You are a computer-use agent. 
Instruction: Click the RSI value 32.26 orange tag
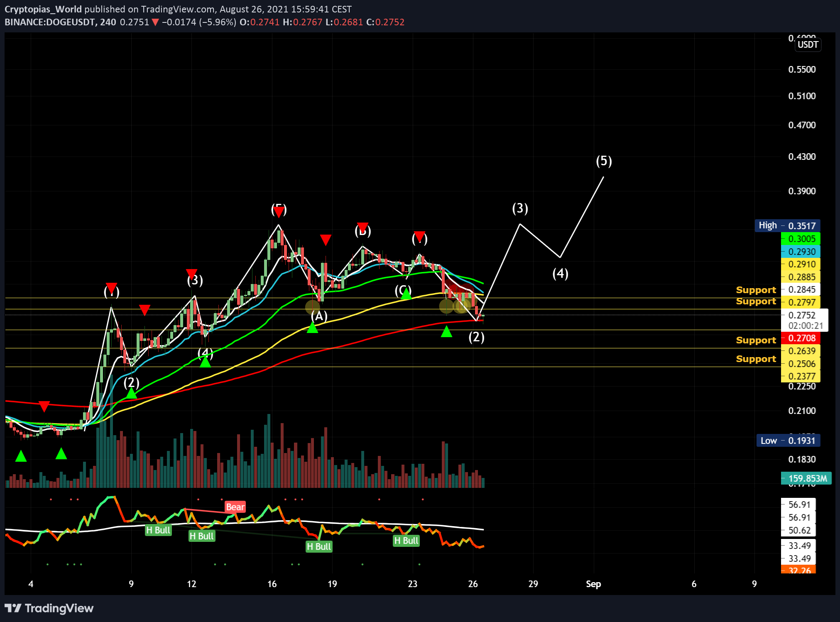798,569
